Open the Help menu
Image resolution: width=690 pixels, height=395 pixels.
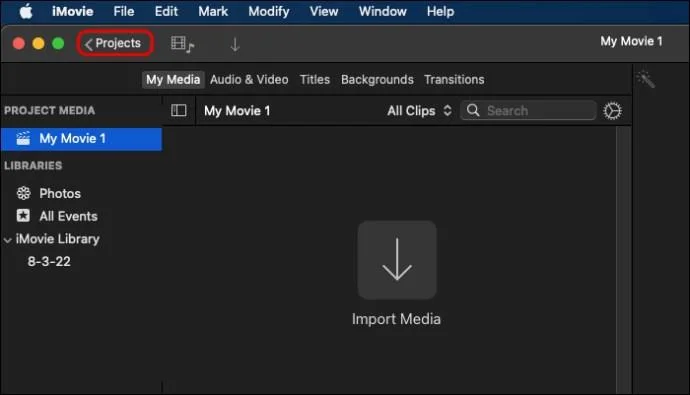(x=440, y=11)
